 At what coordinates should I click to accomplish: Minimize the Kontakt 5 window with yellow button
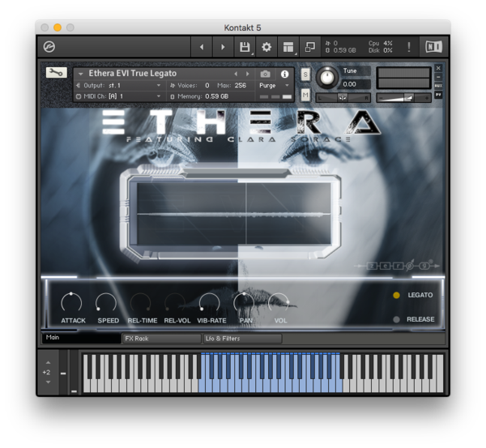(58, 28)
